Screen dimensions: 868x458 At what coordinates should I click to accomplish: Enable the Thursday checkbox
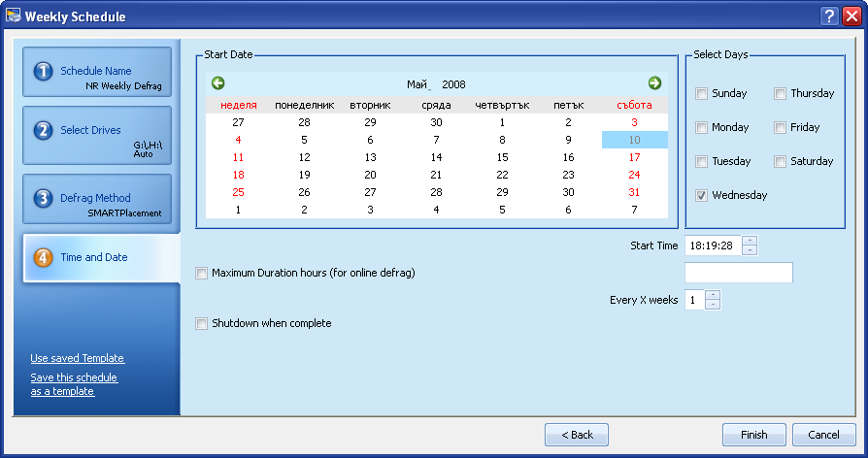(780, 93)
